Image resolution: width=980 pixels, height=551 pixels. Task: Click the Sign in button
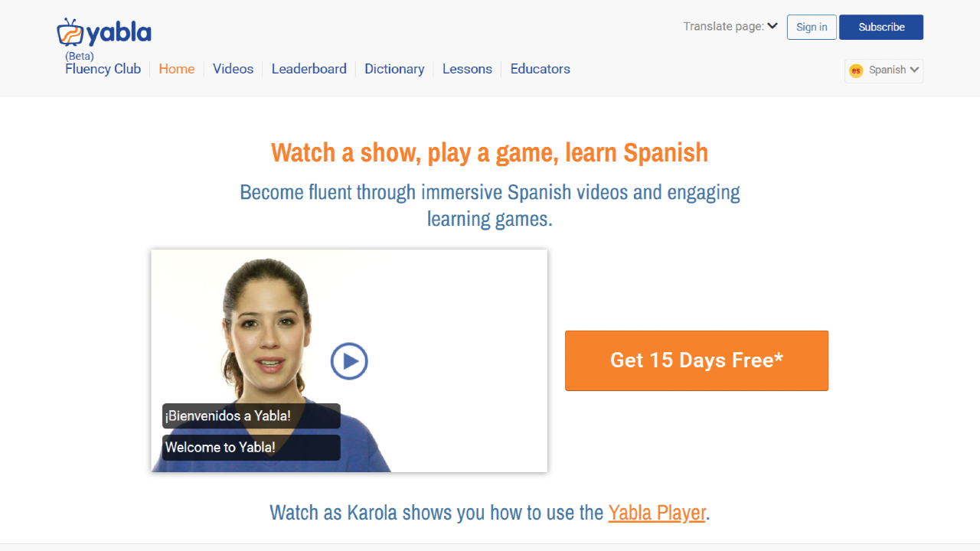[812, 27]
